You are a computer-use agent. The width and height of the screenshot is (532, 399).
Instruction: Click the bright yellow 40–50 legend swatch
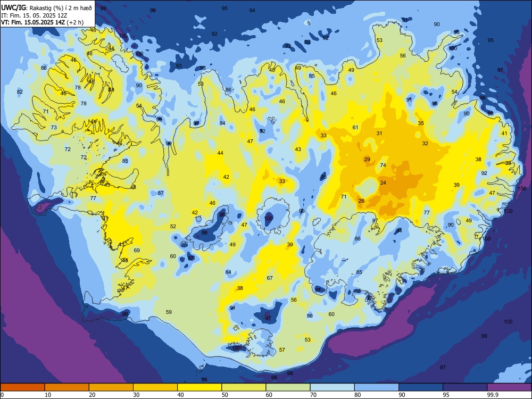[199, 387]
